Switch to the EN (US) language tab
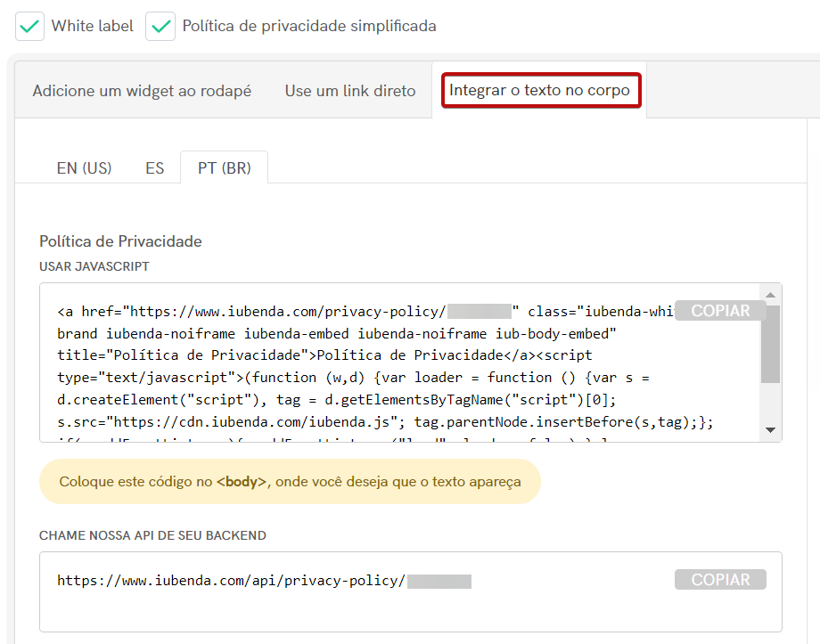The image size is (820, 644). pos(84,167)
